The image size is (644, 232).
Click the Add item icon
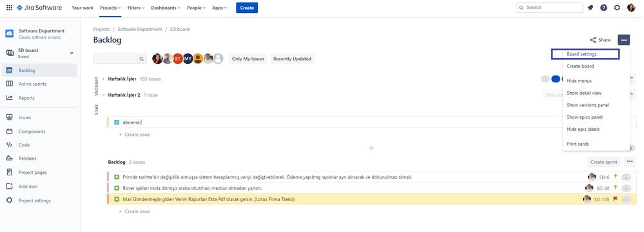9,186
